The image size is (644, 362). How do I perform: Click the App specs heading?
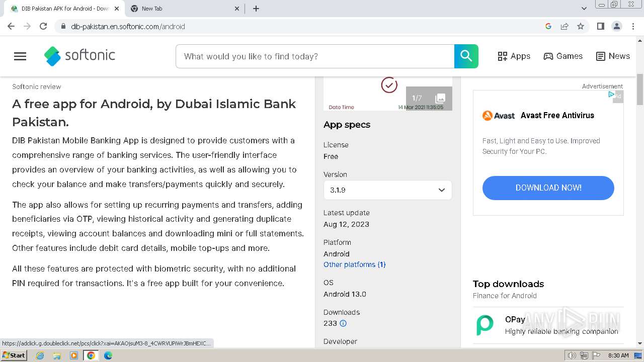coord(347,125)
